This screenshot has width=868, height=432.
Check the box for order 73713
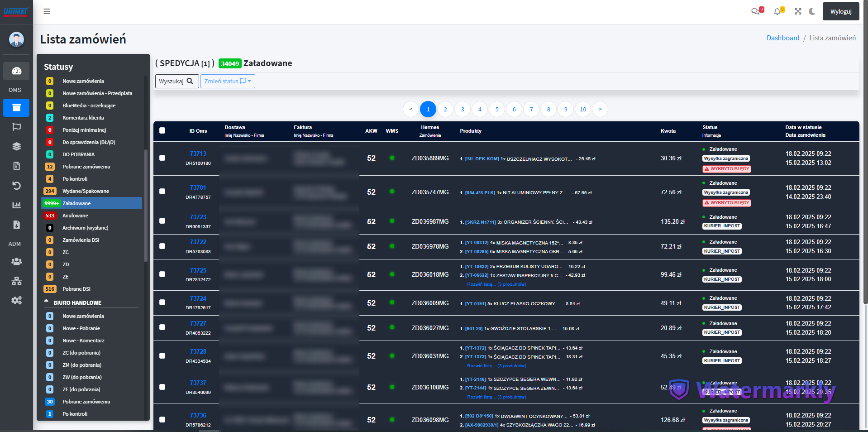(162, 158)
